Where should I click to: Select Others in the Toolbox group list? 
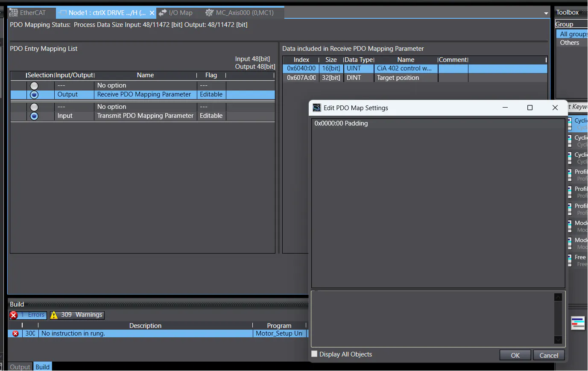pyautogui.click(x=569, y=43)
